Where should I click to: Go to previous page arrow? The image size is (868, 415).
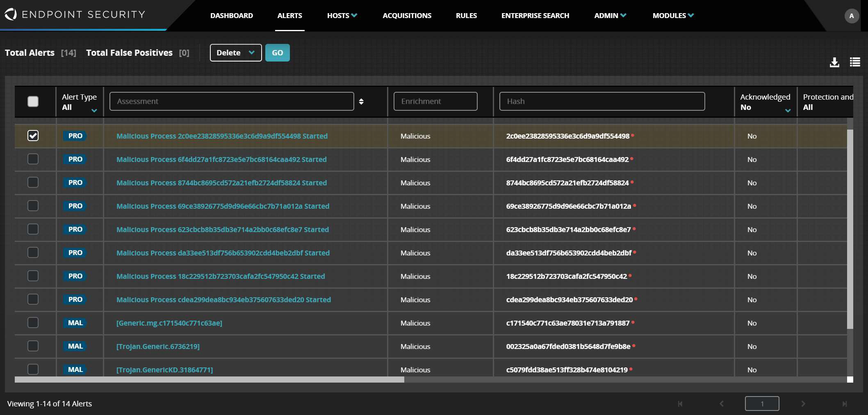[721, 404]
